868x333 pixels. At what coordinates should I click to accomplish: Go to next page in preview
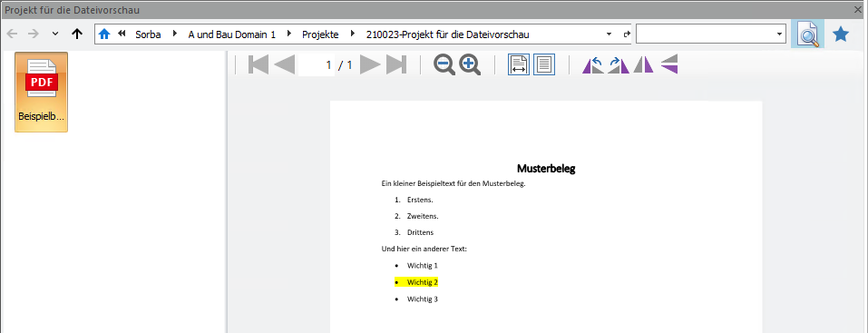[x=370, y=64]
